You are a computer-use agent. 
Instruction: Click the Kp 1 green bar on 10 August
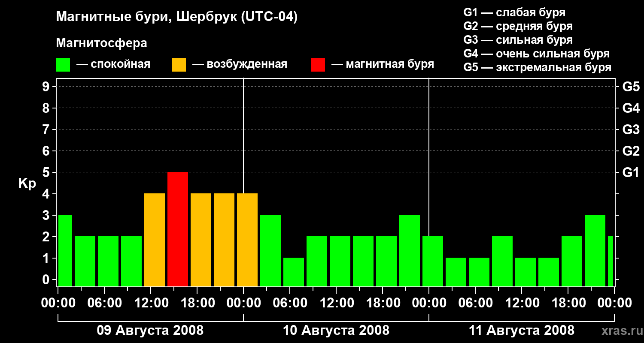tap(294, 272)
